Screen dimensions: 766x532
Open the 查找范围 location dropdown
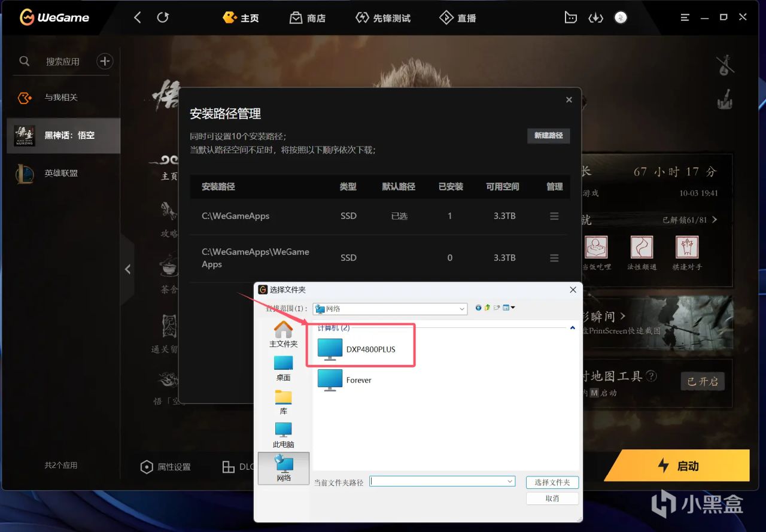point(390,309)
